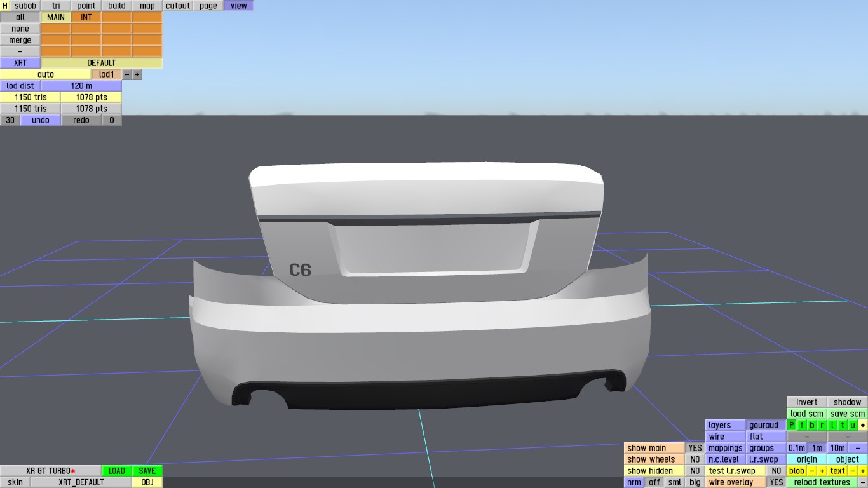This screenshot has height=488, width=868.
Task: Select the point tab
Action: (x=86, y=6)
